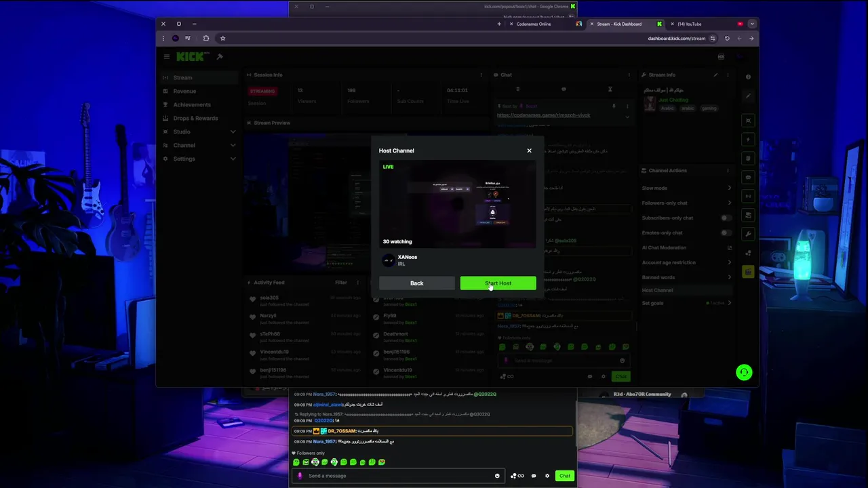Click the gaming tag in Stream Info
868x488 pixels.
point(709,108)
